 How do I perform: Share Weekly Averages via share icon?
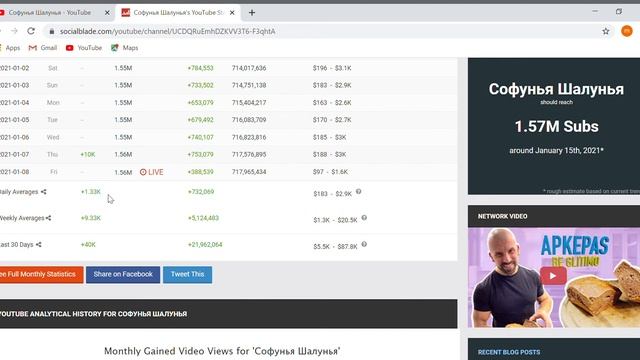click(49, 218)
